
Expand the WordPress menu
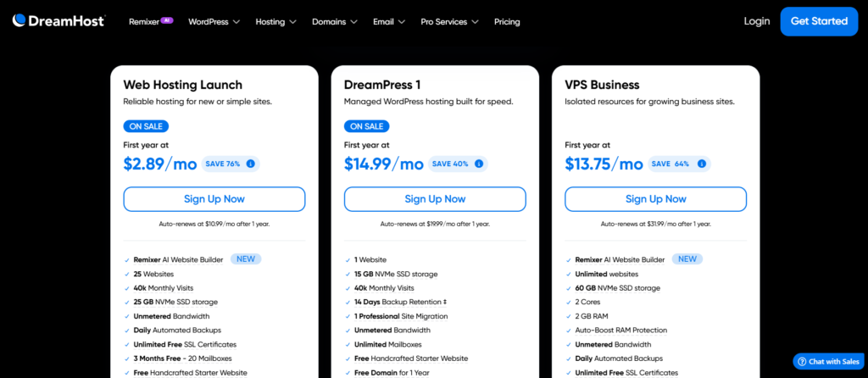214,22
